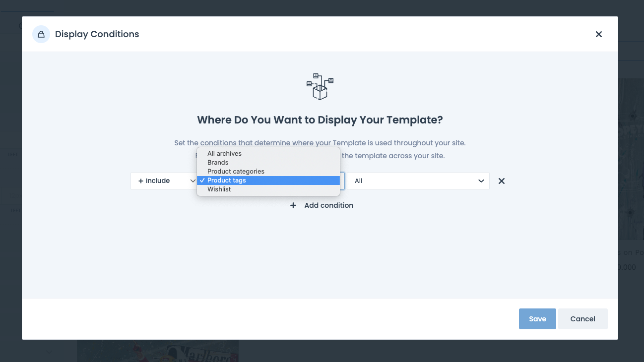Select the Wishlist option

pyautogui.click(x=219, y=189)
